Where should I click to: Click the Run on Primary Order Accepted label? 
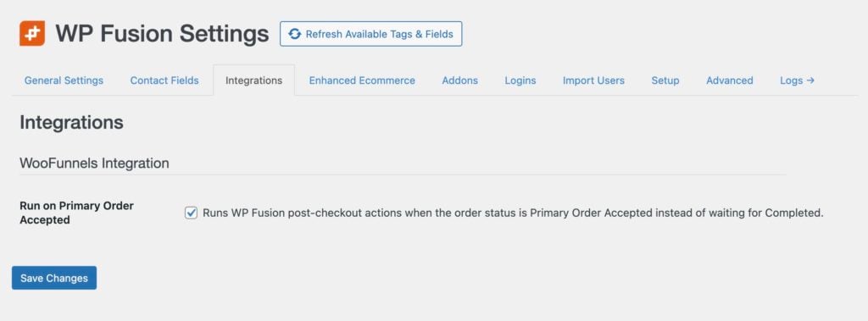tap(76, 213)
